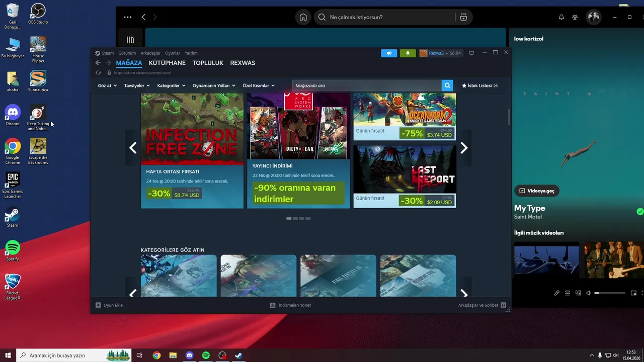This screenshot has height=362, width=644.
Task: Open Arkadaşlar ve Sohbet
Action: click(482, 305)
